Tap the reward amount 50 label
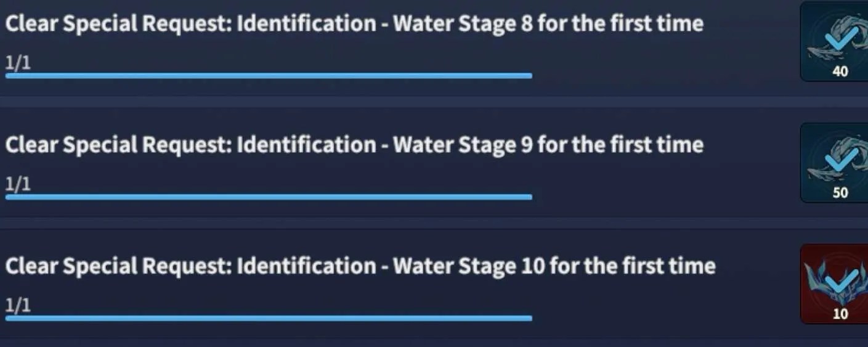The width and height of the screenshot is (868, 347). (x=840, y=192)
